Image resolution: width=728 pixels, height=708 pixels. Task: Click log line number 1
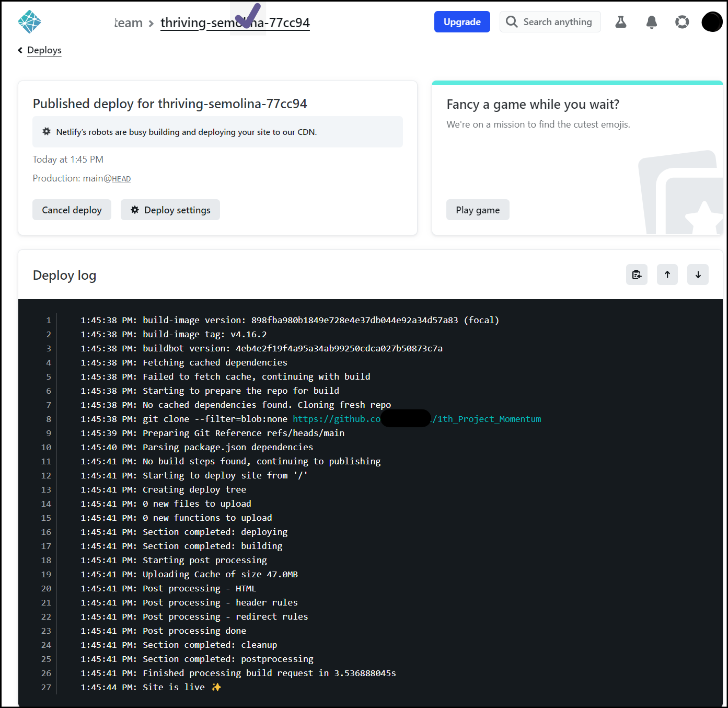coord(49,320)
